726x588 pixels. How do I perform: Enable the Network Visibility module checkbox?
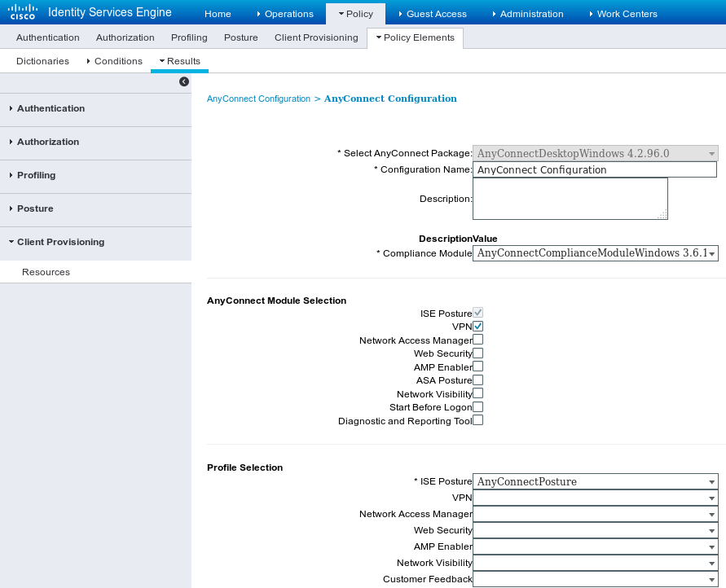point(477,393)
